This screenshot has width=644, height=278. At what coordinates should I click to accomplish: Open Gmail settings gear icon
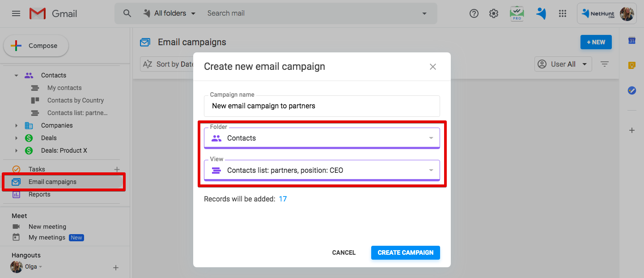click(x=494, y=13)
